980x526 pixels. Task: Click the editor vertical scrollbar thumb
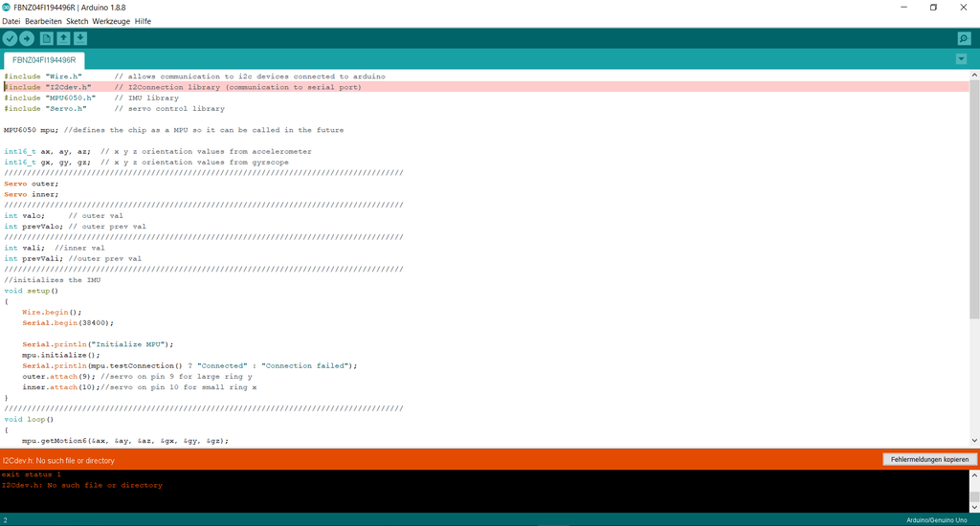pyautogui.click(x=974, y=199)
